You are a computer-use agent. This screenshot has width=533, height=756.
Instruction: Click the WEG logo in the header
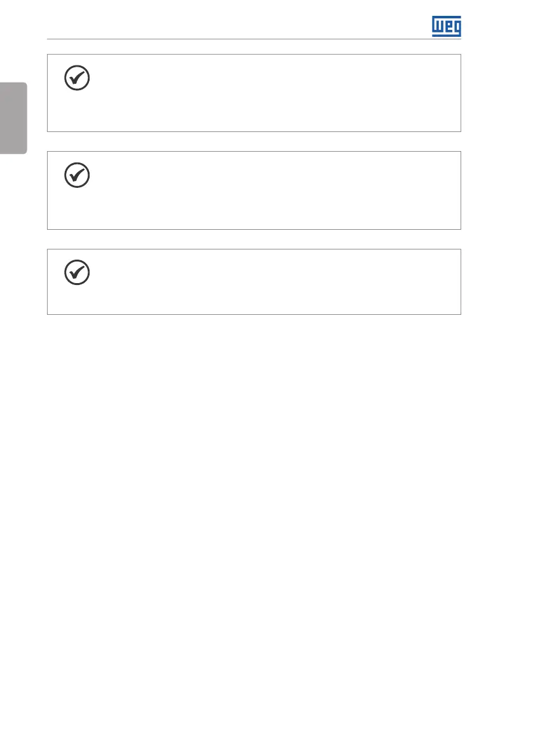[x=447, y=25]
